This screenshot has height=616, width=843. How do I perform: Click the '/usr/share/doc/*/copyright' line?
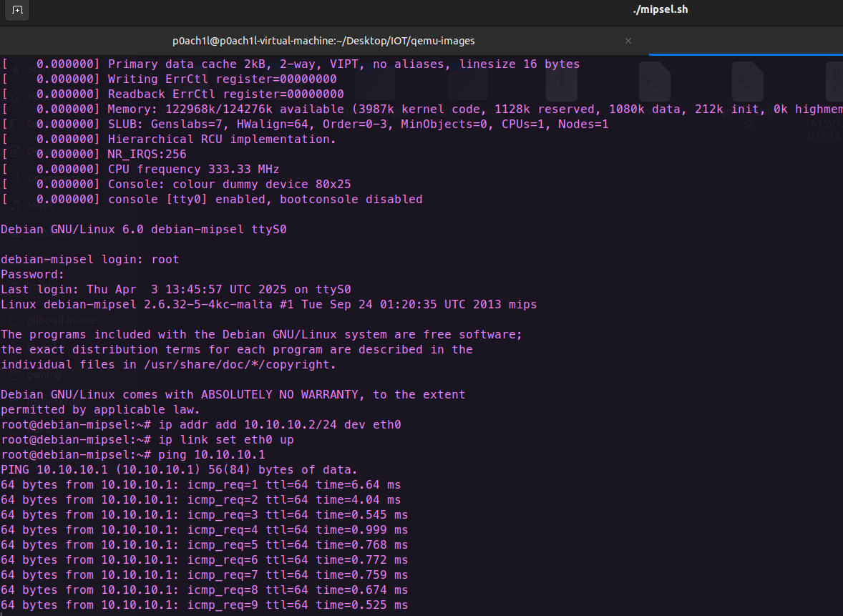pos(168,365)
